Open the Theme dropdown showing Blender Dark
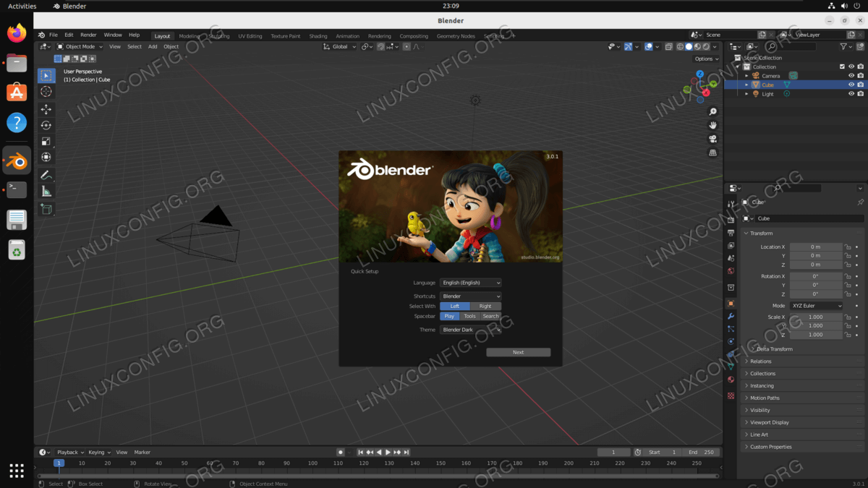This screenshot has width=868, height=488. (x=471, y=330)
